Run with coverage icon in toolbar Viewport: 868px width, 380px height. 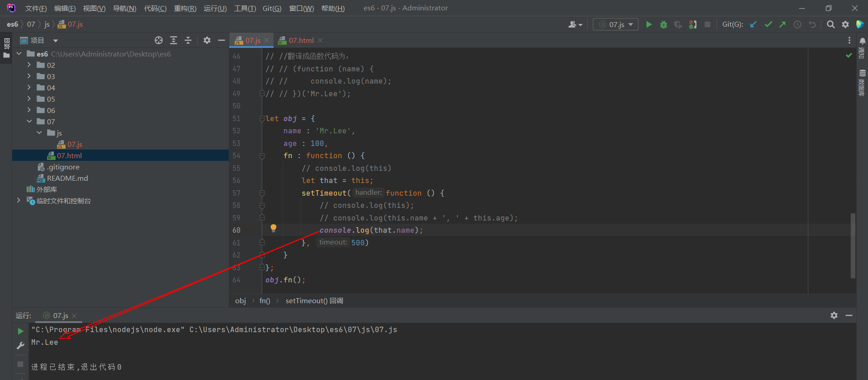point(678,24)
